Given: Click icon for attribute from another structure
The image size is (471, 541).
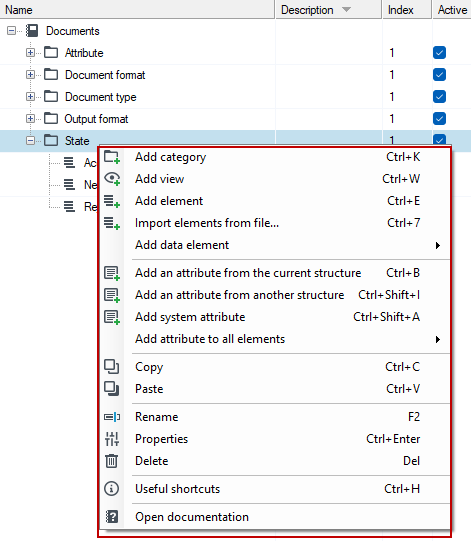Looking at the screenshot, I should 112,295.
